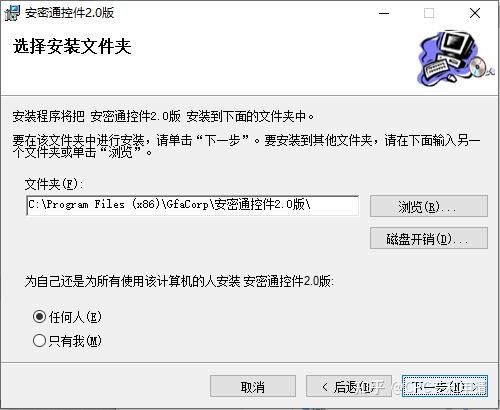Image resolution: width=500 pixels, height=410 pixels.
Task: Click the disabled maximize button
Action: [x=429, y=13]
